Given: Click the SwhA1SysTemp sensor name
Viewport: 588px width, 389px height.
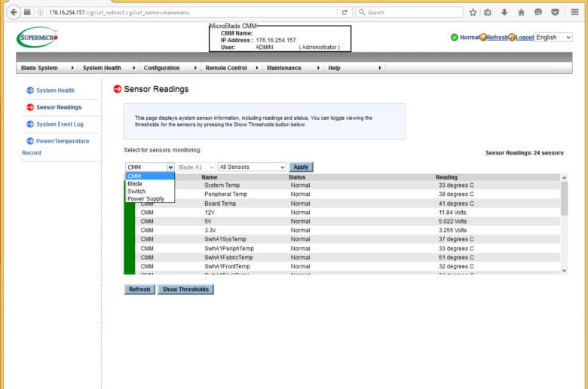Looking at the screenshot, I should tap(225, 239).
